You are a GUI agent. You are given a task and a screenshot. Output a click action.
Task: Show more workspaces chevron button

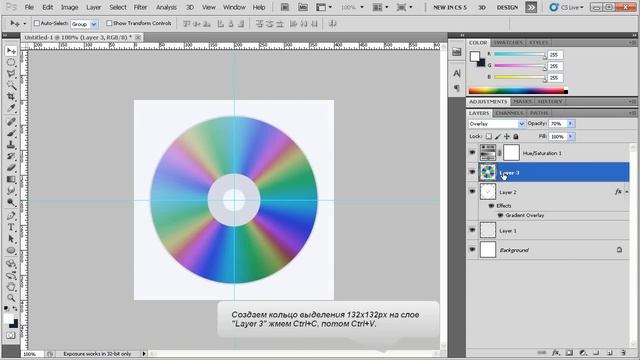[x=531, y=7]
